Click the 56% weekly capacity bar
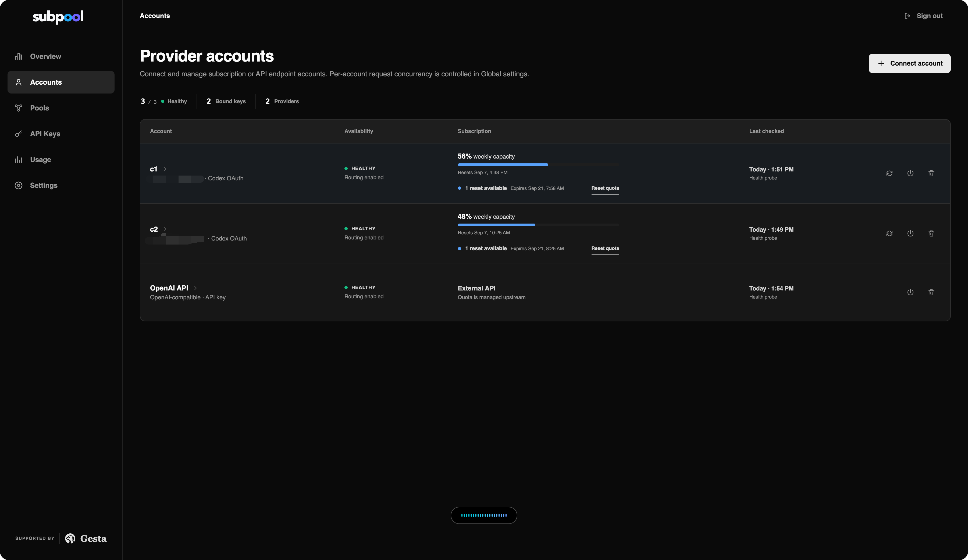The image size is (968, 560). 538,165
